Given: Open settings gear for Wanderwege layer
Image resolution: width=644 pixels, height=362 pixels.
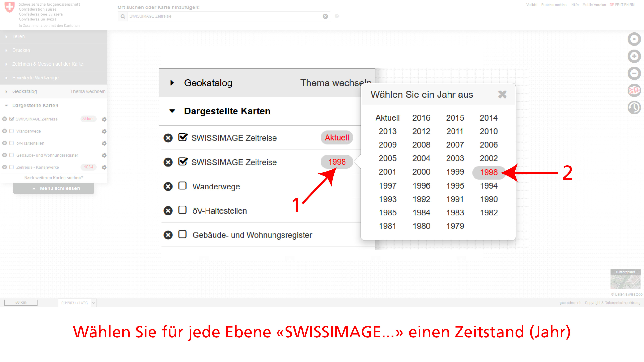Looking at the screenshot, I should click(x=104, y=131).
